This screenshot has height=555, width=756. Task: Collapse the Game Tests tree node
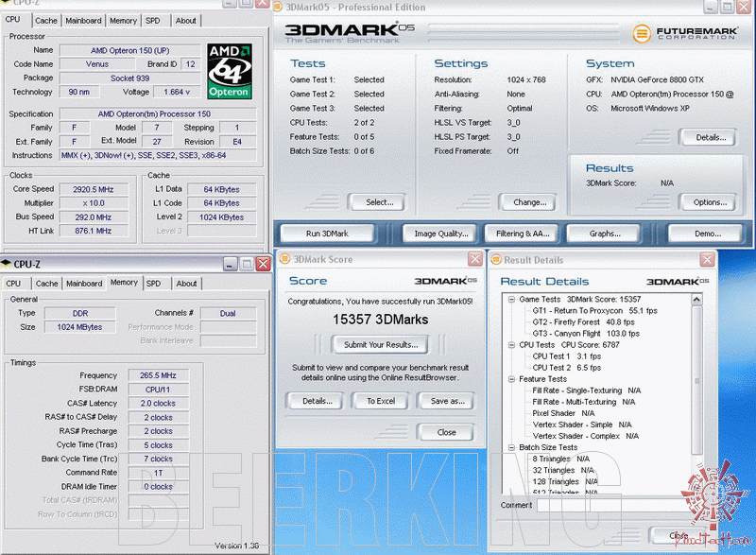(x=511, y=300)
